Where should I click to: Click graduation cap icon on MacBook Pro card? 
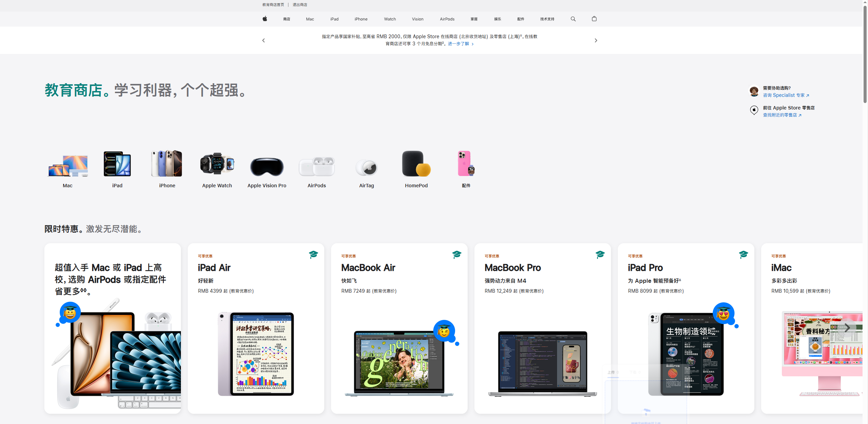(x=600, y=254)
